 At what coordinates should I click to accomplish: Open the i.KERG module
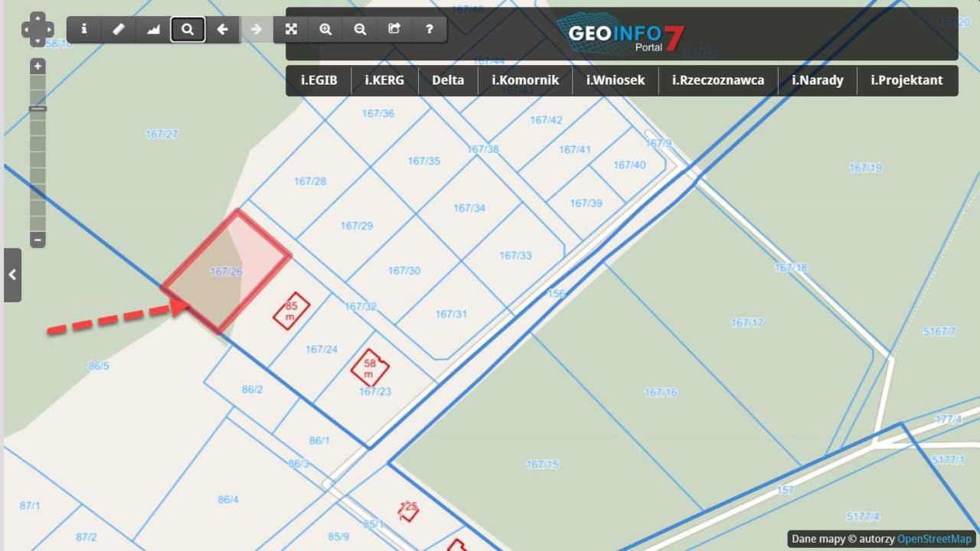384,80
